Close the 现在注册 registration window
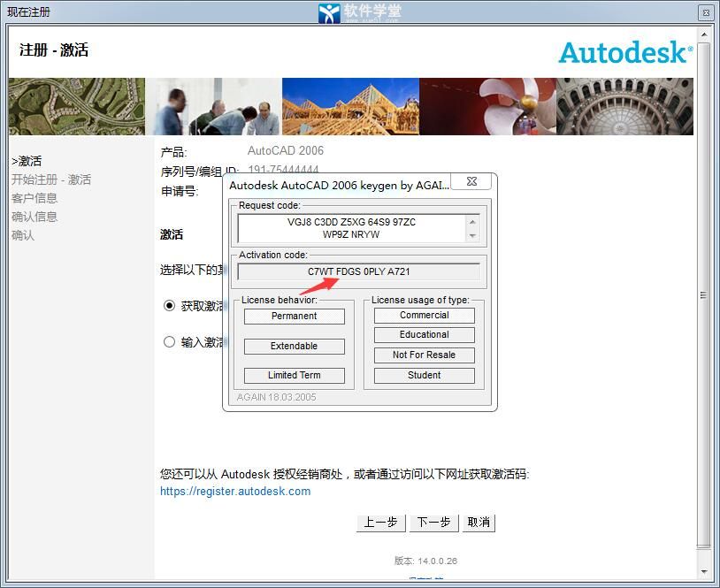 706,12
